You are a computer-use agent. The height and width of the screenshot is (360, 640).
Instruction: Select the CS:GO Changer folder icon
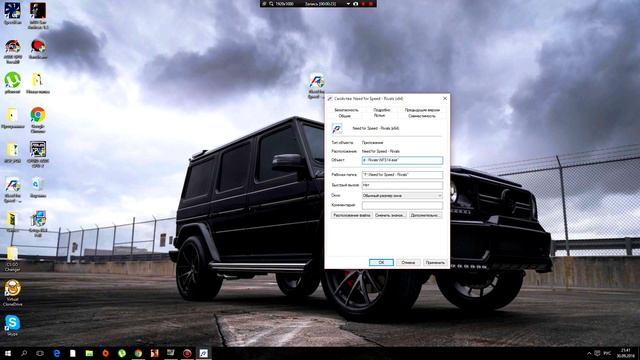coord(12,259)
